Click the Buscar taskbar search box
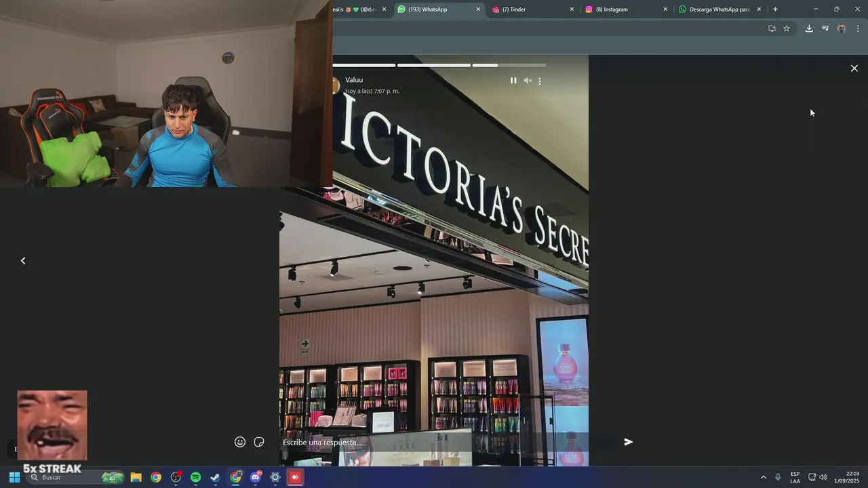 pos(76,477)
